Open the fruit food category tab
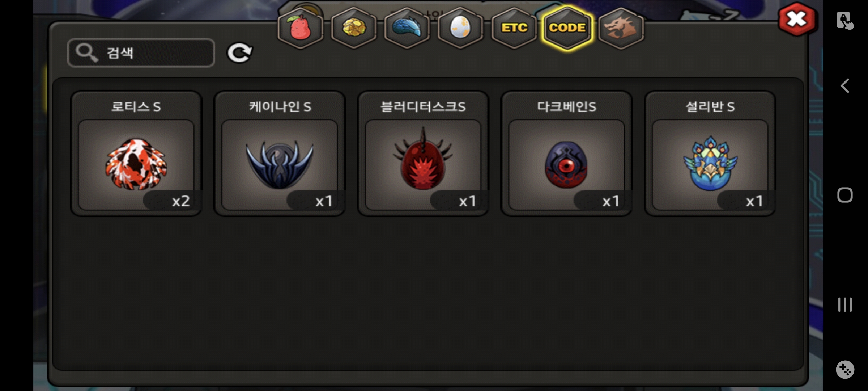 (x=300, y=28)
